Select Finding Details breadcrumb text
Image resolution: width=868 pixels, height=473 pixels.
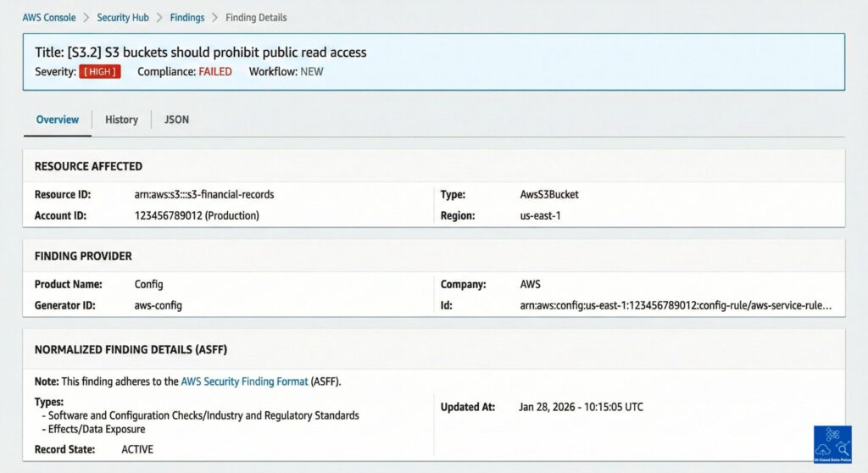click(x=256, y=18)
